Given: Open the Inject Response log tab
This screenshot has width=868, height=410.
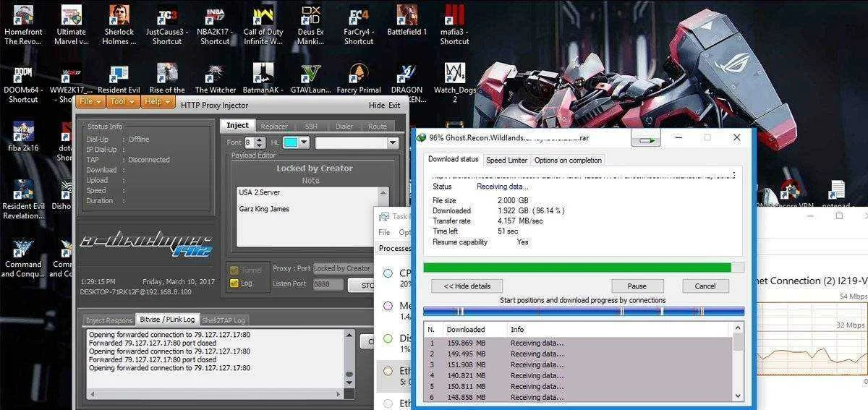Looking at the screenshot, I should tap(109, 320).
